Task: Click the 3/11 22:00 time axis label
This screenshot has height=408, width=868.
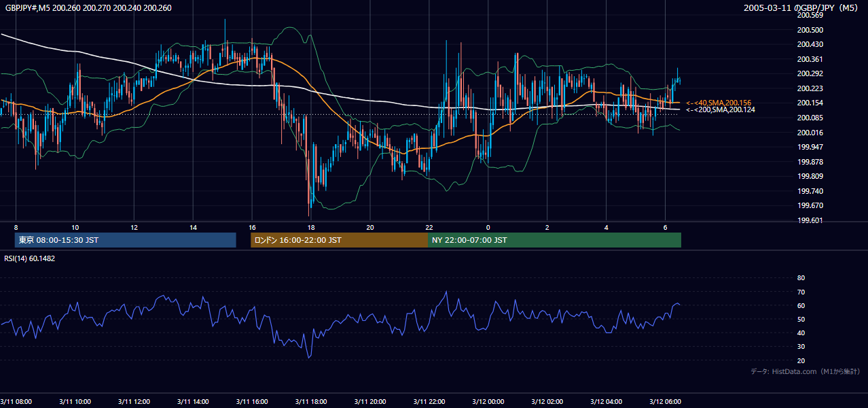Action: click(429, 401)
